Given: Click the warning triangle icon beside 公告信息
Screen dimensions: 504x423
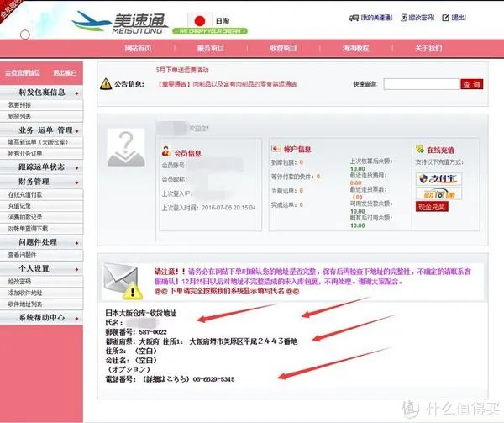Looking at the screenshot, I should (x=106, y=84).
